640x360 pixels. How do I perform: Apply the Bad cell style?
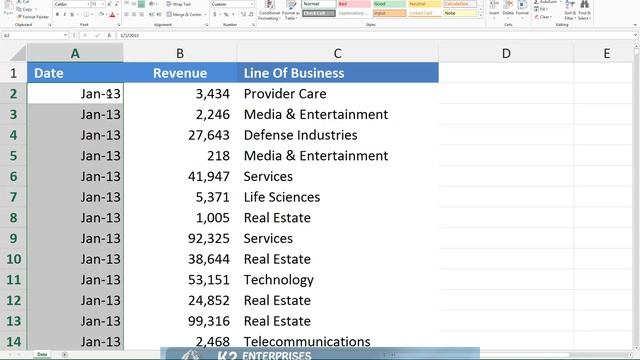pos(354,4)
